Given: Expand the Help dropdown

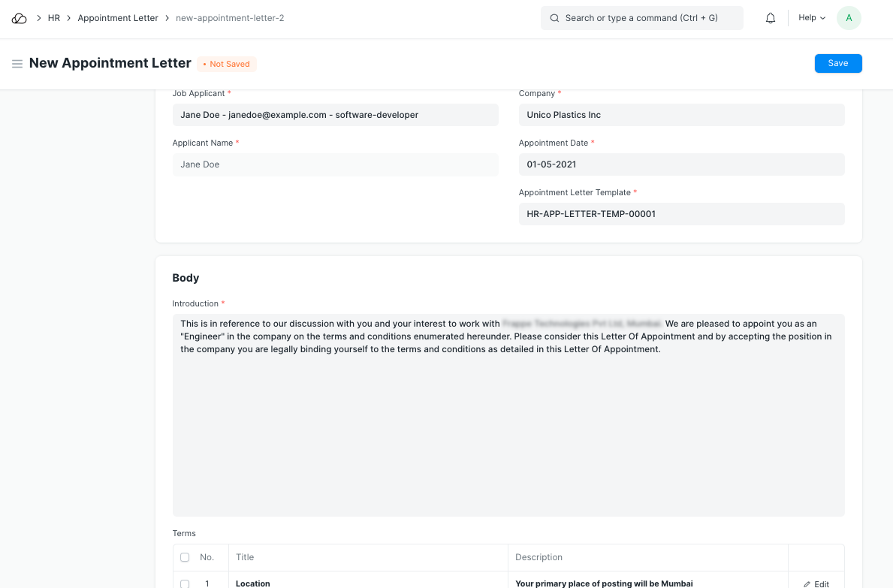Looking at the screenshot, I should 811,18.
